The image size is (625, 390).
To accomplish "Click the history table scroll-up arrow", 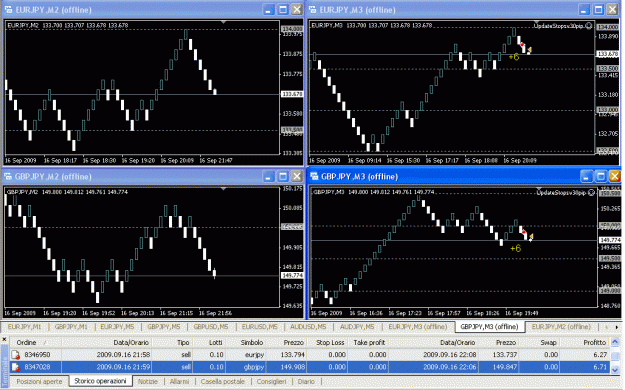I will click(x=615, y=342).
